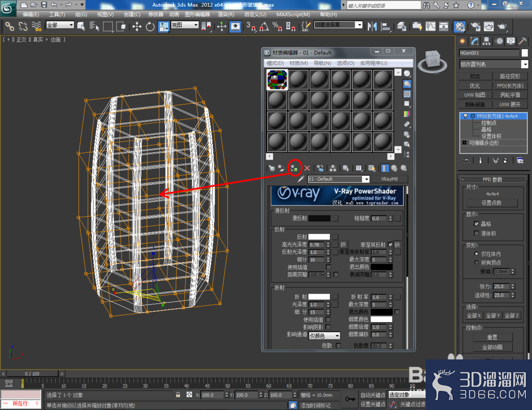Pick material from object with eyedropper

point(301,179)
